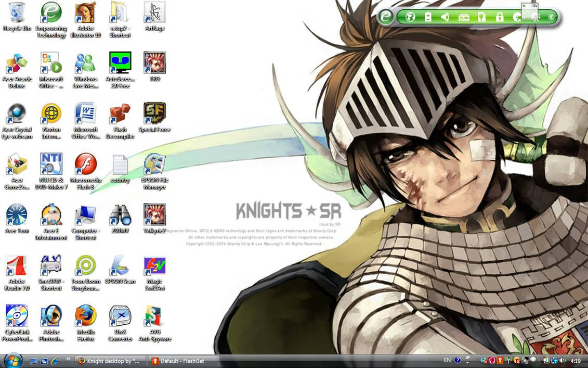The width and height of the screenshot is (588, 368).
Task: Launch Norton Internet Security shortcut
Action: 51,121
